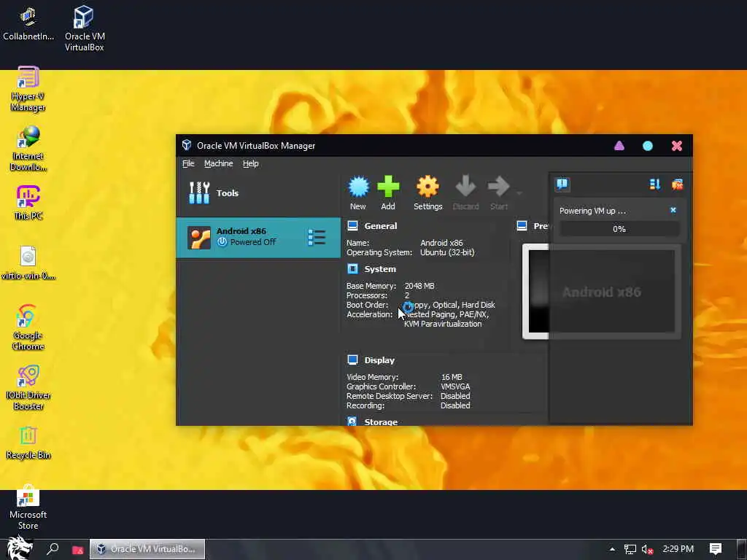Click the Oracle VM VirtualBox taskbar button
The image size is (747, 560).
pyautogui.click(x=147, y=549)
